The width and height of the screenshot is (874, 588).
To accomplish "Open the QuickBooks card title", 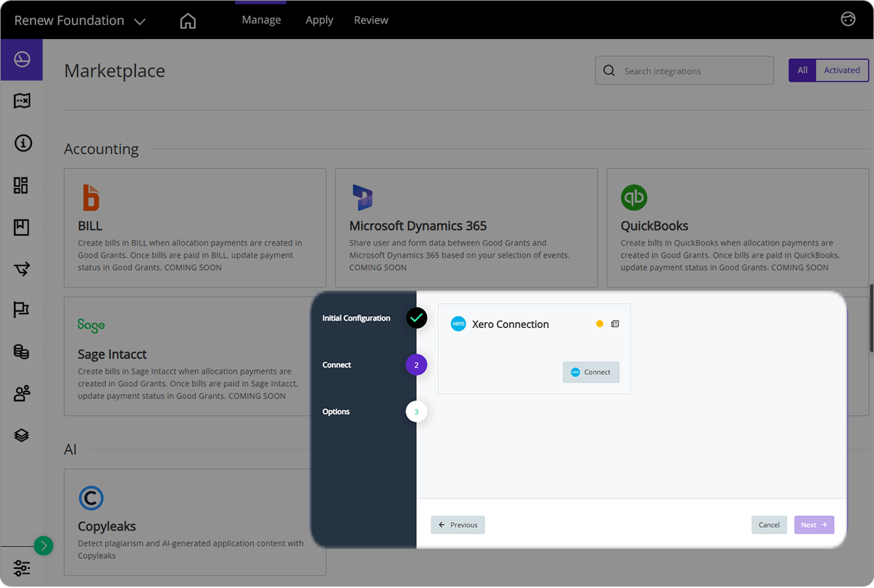I will click(654, 226).
